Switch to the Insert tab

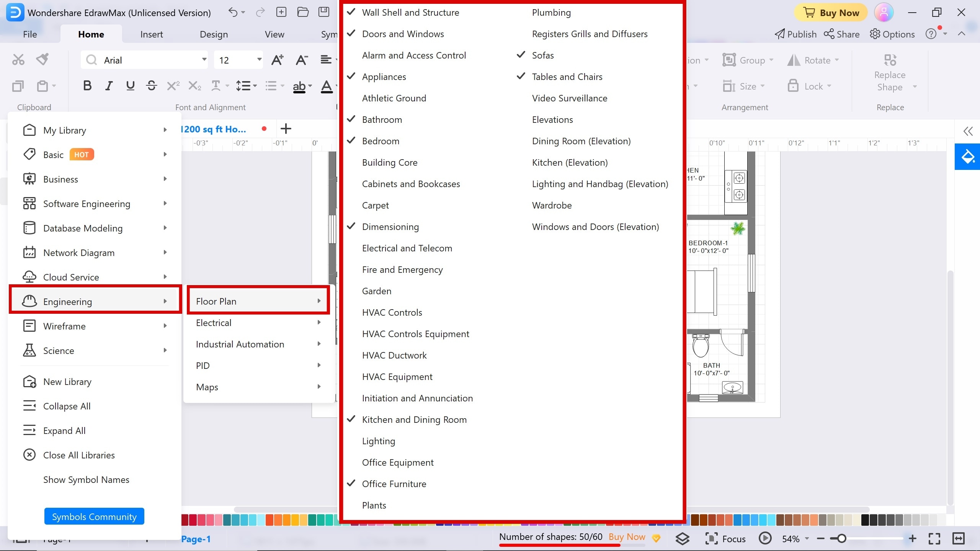pos(152,34)
